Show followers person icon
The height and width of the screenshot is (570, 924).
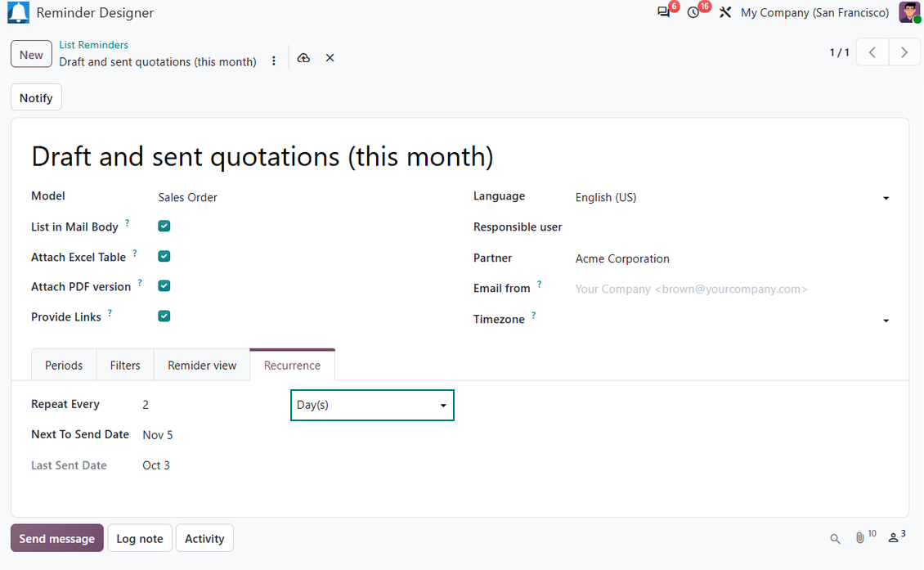[x=894, y=537]
